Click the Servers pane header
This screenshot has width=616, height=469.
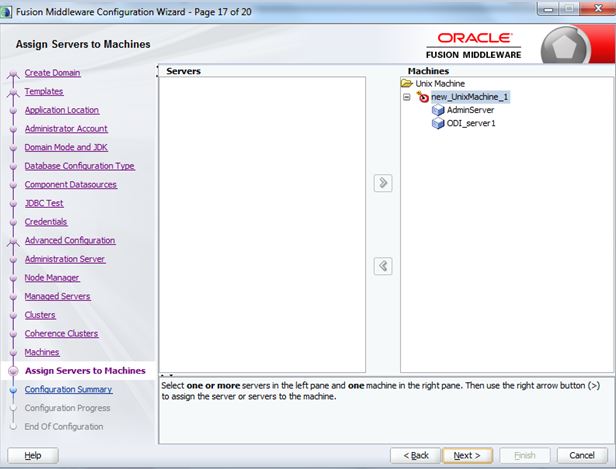pyautogui.click(x=183, y=71)
